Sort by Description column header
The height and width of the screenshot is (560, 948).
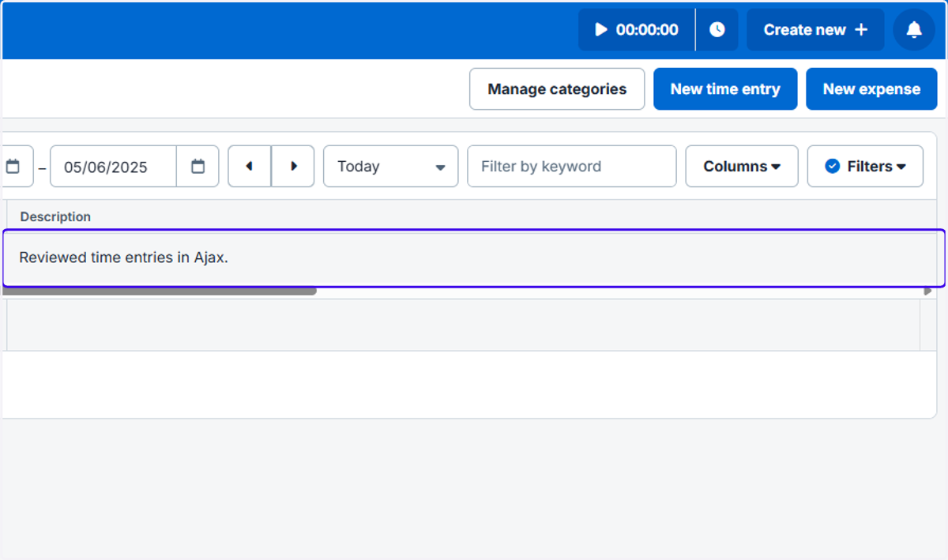(x=55, y=216)
